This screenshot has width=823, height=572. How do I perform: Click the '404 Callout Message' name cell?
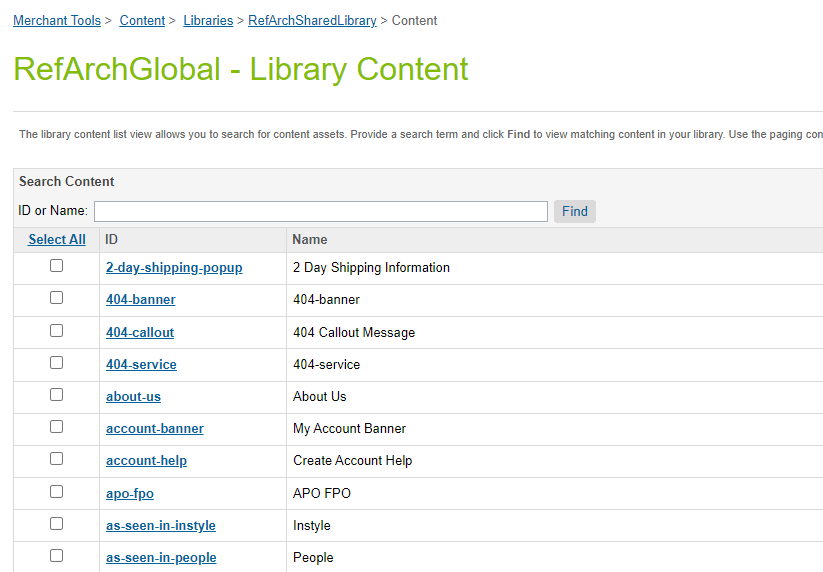tap(354, 333)
